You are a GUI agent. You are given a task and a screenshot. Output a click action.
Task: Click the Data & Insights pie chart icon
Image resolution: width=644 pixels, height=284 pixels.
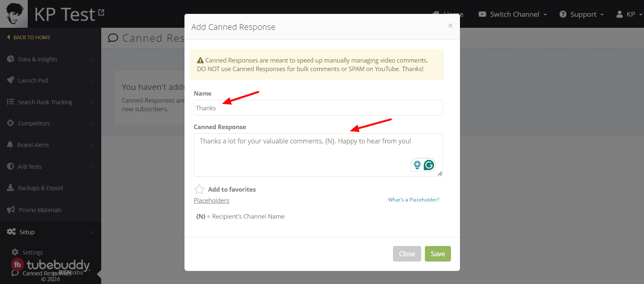pos(11,59)
